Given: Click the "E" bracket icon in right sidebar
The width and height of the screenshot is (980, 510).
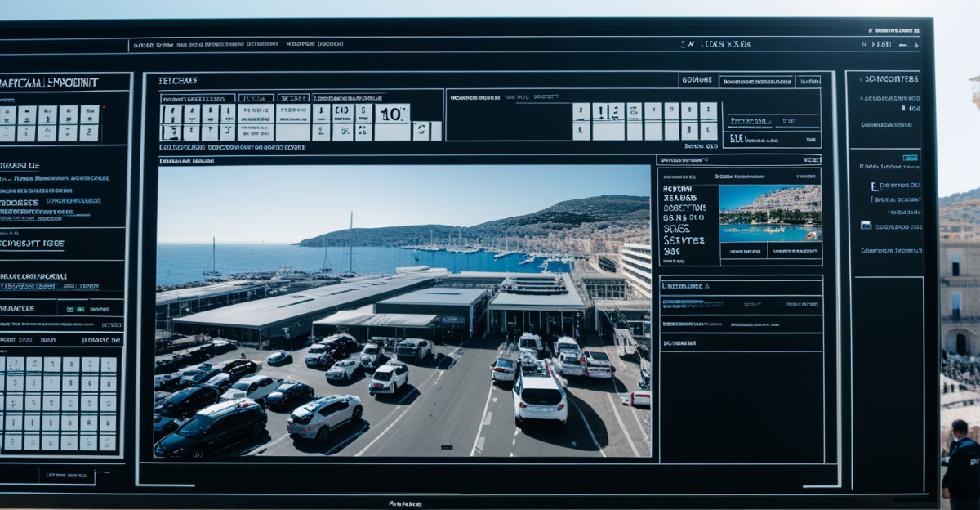Looking at the screenshot, I should (x=874, y=186).
